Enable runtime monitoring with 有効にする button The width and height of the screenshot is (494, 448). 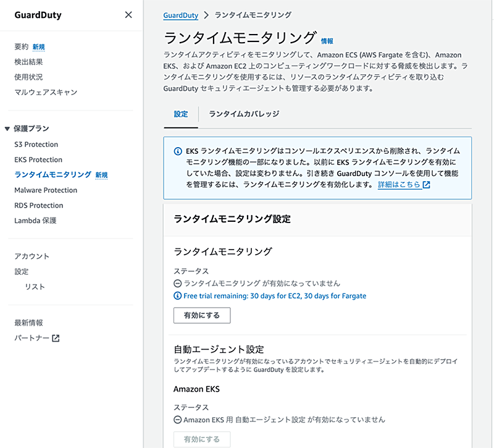click(202, 315)
